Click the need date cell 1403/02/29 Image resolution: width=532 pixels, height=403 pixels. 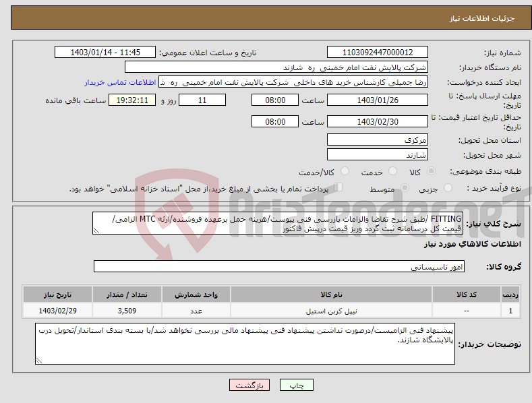[x=57, y=311]
